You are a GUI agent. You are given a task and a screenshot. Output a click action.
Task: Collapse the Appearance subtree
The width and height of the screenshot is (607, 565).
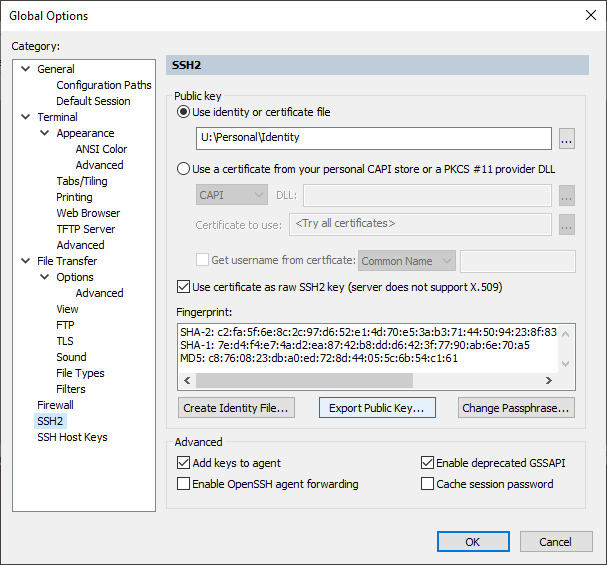(45, 133)
